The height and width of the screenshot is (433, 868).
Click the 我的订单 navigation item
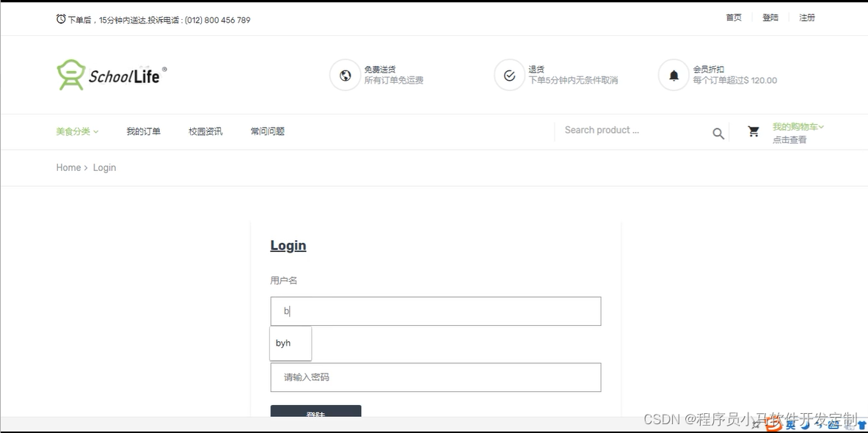point(144,131)
